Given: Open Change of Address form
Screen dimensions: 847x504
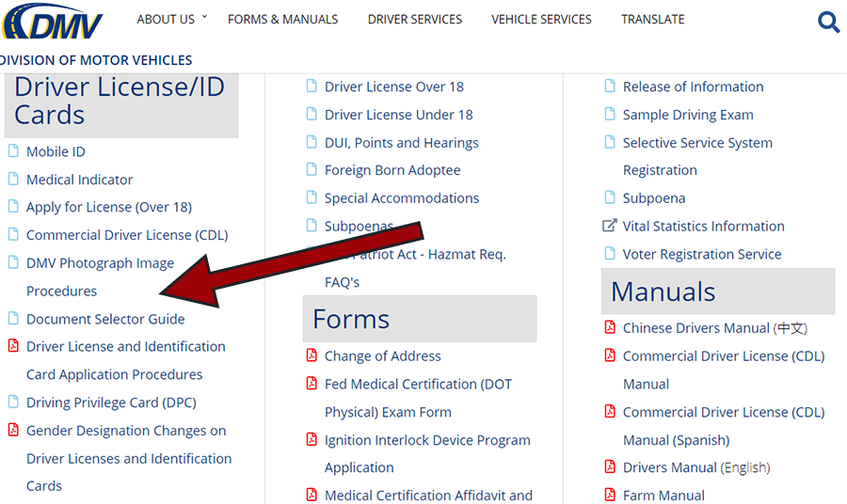Looking at the screenshot, I should [382, 356].
